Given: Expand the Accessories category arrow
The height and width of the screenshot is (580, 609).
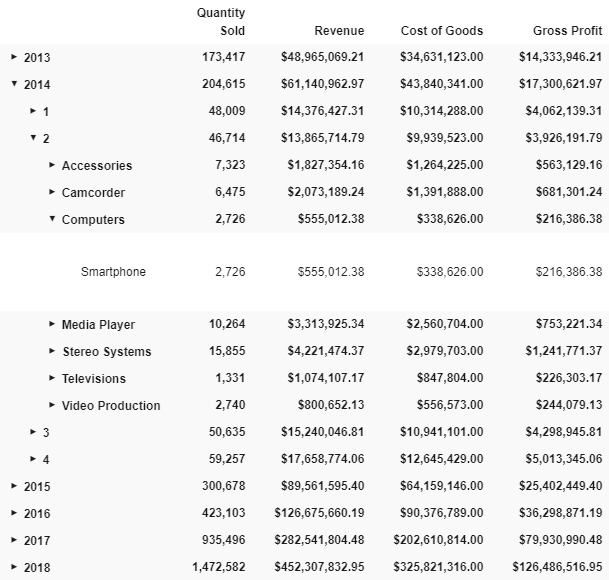Looking at the screenshot, I should click(x=52, y=165).
